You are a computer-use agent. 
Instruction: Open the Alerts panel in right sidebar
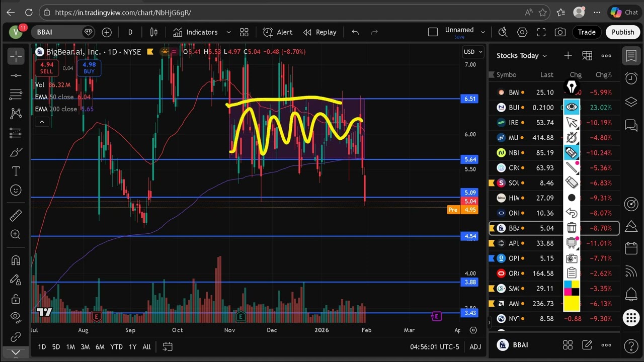pyautogui.click(x=631, y=78)
